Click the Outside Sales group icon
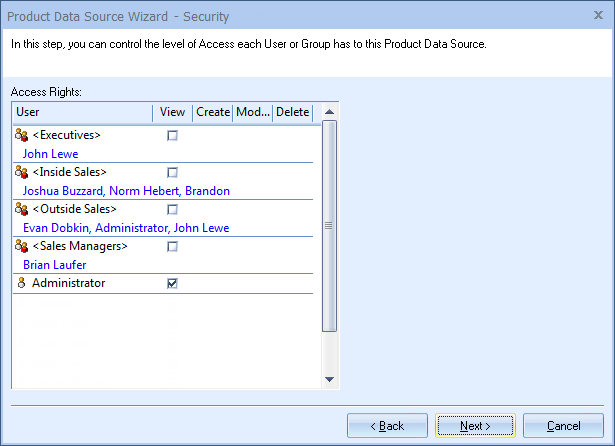The width and height of the screenshot is (615, 446). tap(22, 209)
